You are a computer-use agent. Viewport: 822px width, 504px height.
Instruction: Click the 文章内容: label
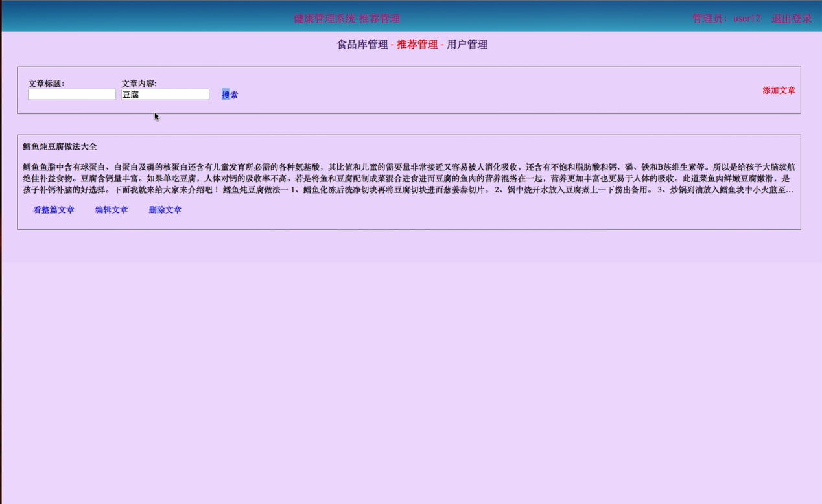(x=139, y=84)
